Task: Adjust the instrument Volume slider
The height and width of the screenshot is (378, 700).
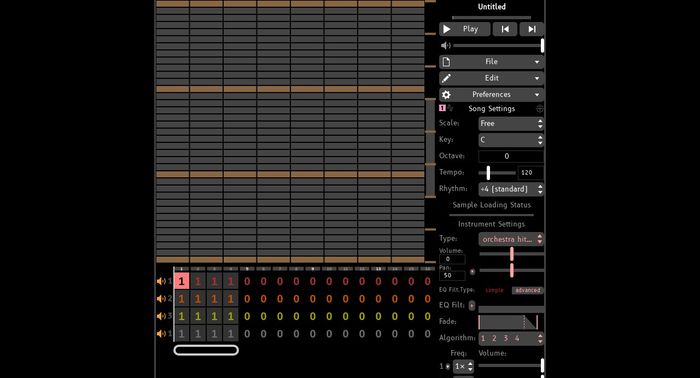Action: (x=511, y=254)
